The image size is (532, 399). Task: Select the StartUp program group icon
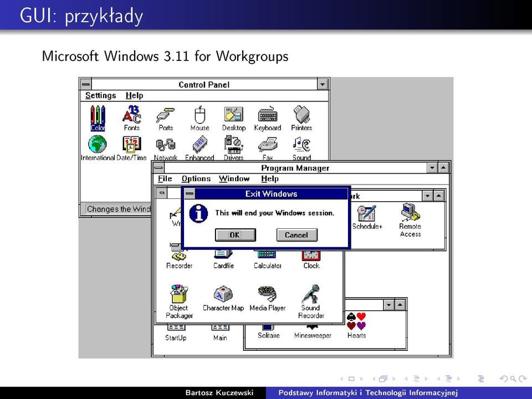click(x=176, y=333)
